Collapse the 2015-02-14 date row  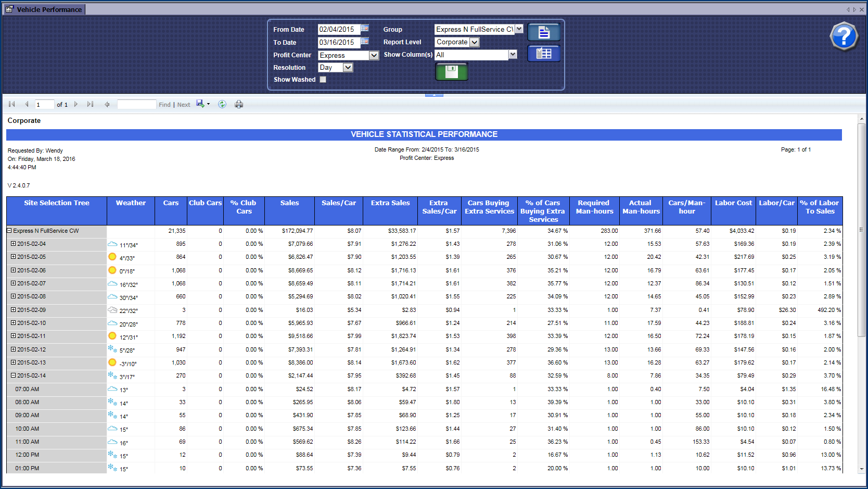pyautogui.click(x=14, y=375)
